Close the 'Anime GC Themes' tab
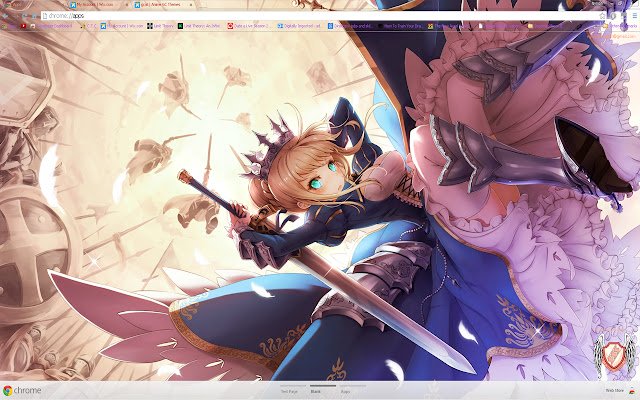640x400 pixels. tap(191, 5)
